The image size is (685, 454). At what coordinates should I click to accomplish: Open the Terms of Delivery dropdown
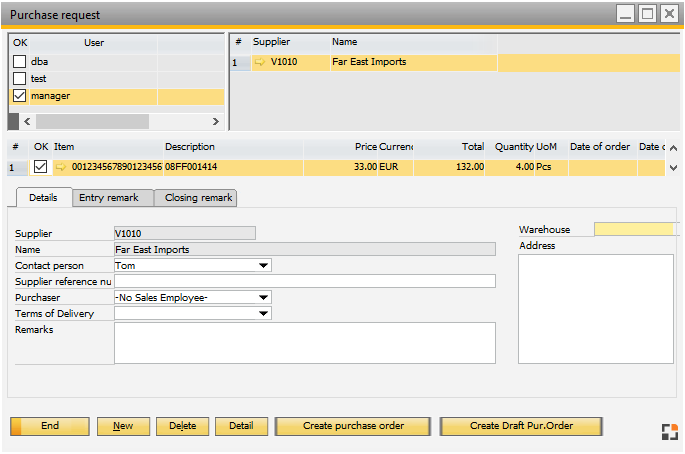pyautogui.click(x=264, y=313)
